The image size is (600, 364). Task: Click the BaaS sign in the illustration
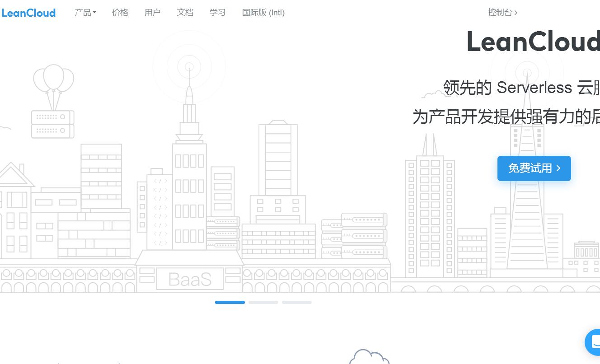(x=190, y=279)
